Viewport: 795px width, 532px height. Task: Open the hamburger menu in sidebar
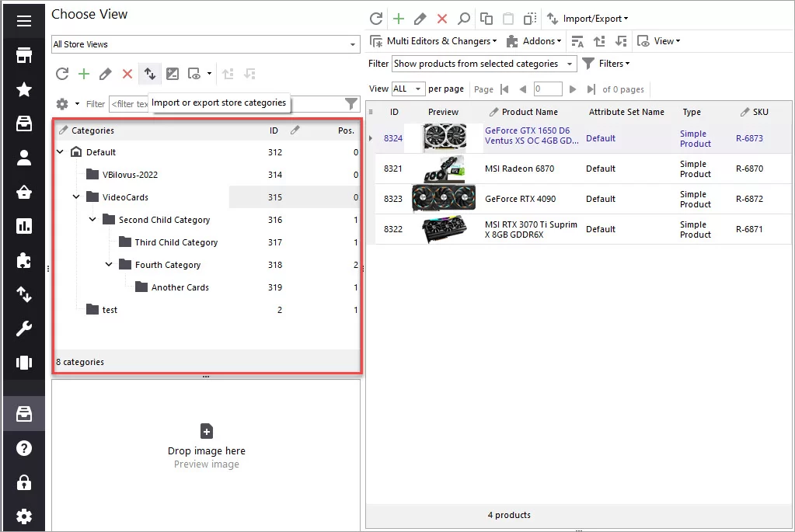(24, 21)
